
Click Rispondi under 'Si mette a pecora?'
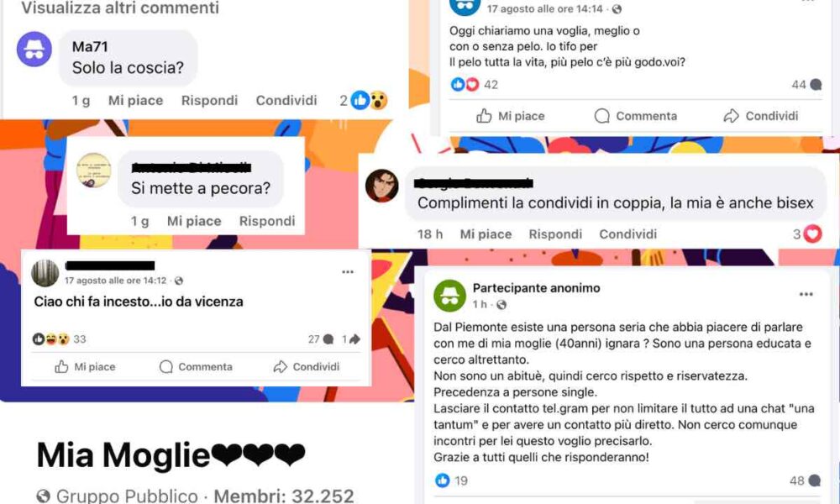tap(267, 221)
